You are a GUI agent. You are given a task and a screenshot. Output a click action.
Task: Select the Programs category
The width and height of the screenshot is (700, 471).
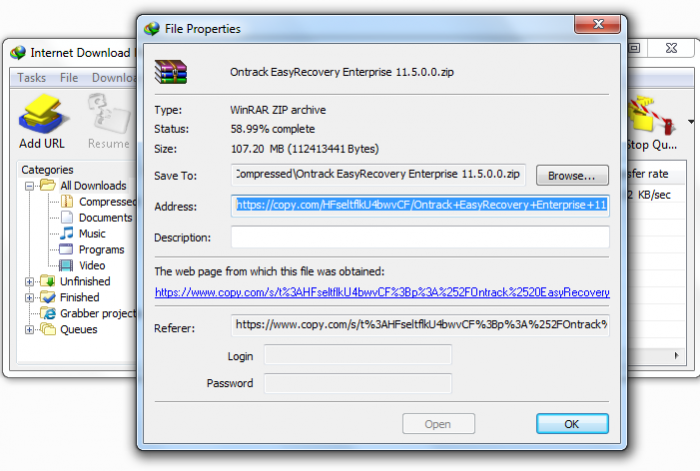(x=101, y=249)
